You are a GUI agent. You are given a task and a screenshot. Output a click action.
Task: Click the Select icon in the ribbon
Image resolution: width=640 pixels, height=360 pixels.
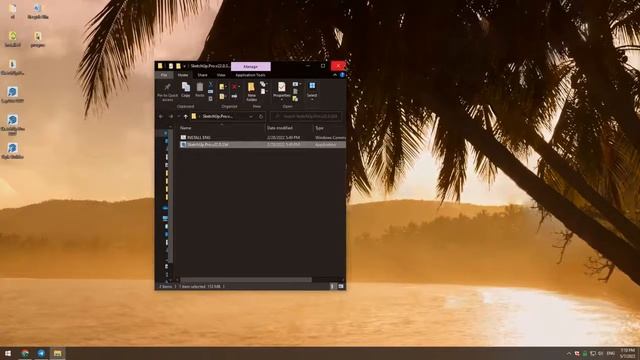pos(312,86)
